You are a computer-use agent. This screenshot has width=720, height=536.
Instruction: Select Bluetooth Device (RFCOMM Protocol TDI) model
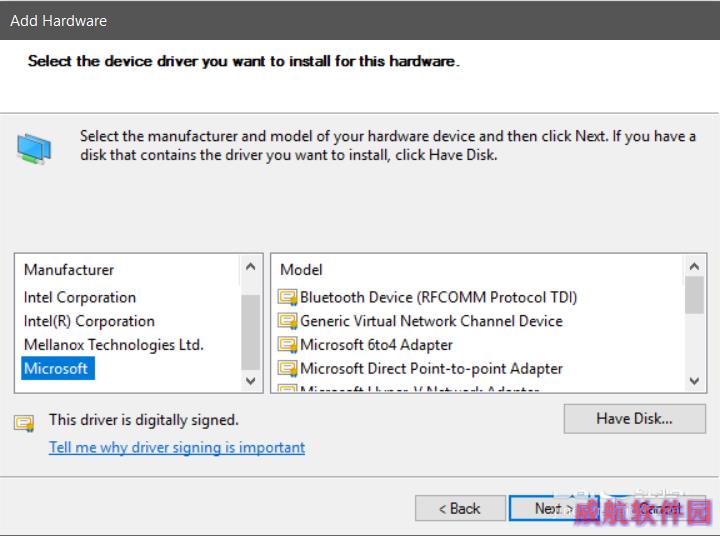439,297
